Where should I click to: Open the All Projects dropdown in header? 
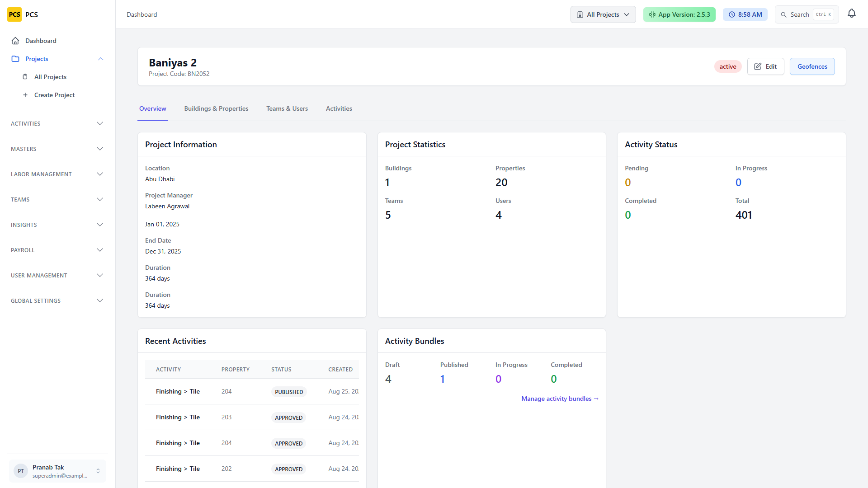point(603,14)
